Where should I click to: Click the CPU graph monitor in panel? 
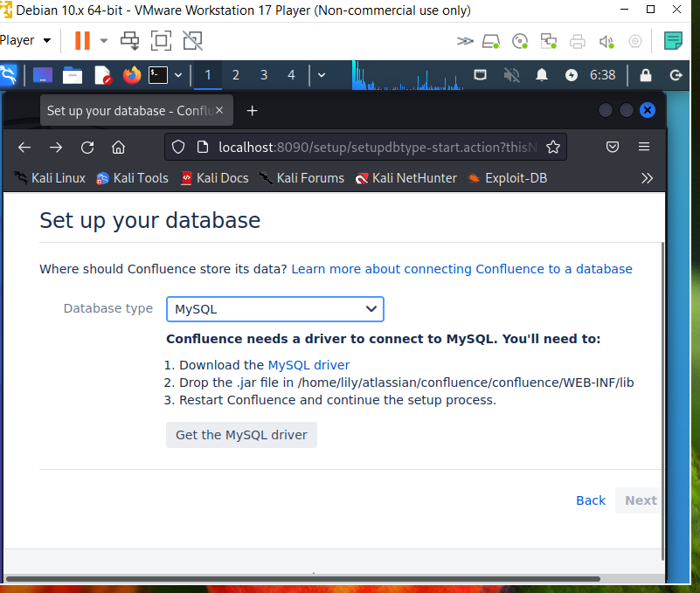pos(407,75)
